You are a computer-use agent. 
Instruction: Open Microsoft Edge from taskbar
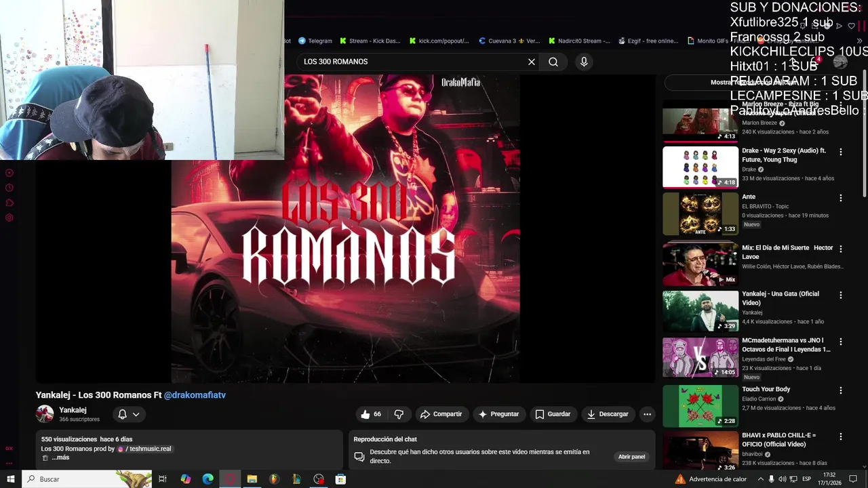(x=208, y=479)
